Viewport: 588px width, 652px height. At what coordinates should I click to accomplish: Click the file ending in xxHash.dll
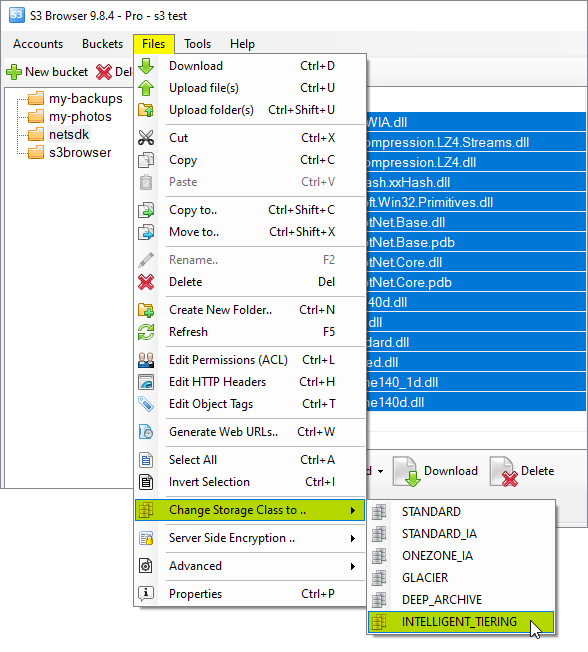(x=476, y=182)
